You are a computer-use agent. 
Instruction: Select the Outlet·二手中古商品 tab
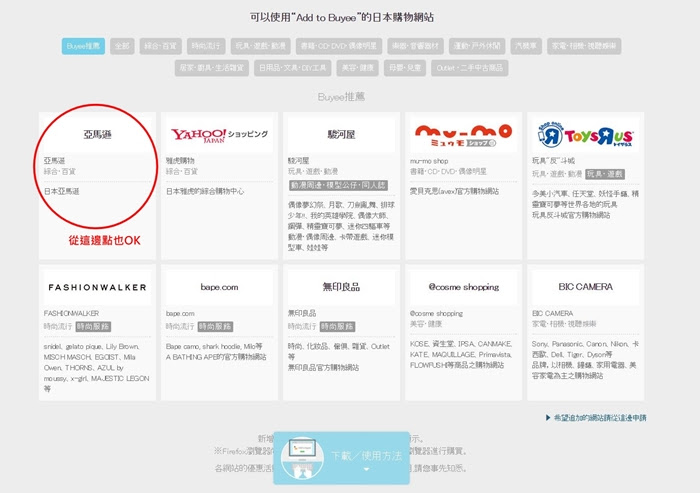click(470, 68)
